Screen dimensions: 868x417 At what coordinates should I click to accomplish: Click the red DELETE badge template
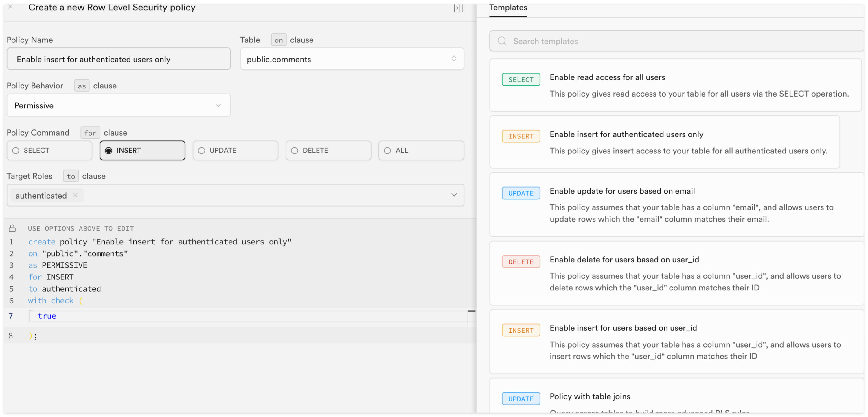(521, 262)
